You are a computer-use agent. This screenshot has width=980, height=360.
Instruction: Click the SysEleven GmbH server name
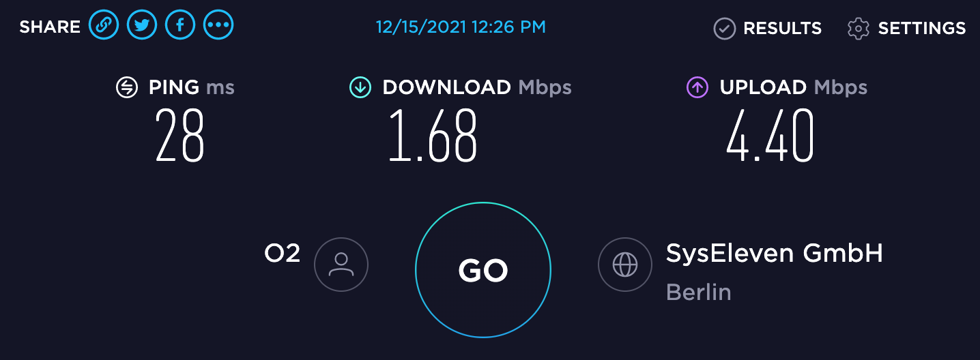click(x=775, y=254)
